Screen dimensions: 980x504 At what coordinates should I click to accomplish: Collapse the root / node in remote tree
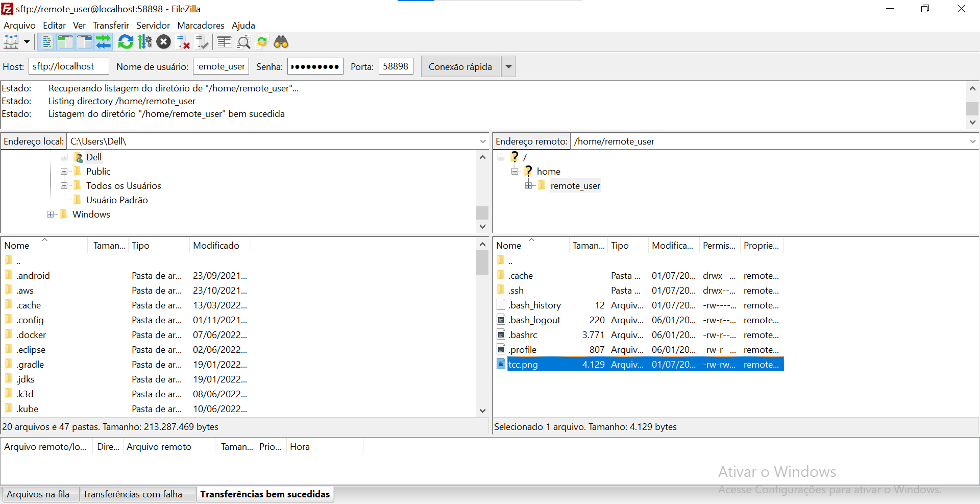point(501,157)
